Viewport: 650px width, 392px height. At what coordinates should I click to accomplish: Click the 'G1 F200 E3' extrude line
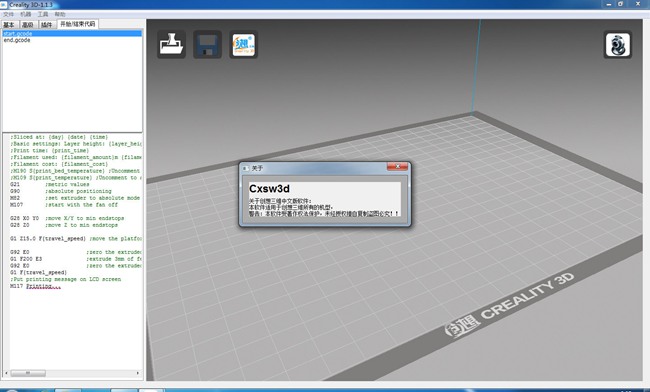tap(76, 259)
